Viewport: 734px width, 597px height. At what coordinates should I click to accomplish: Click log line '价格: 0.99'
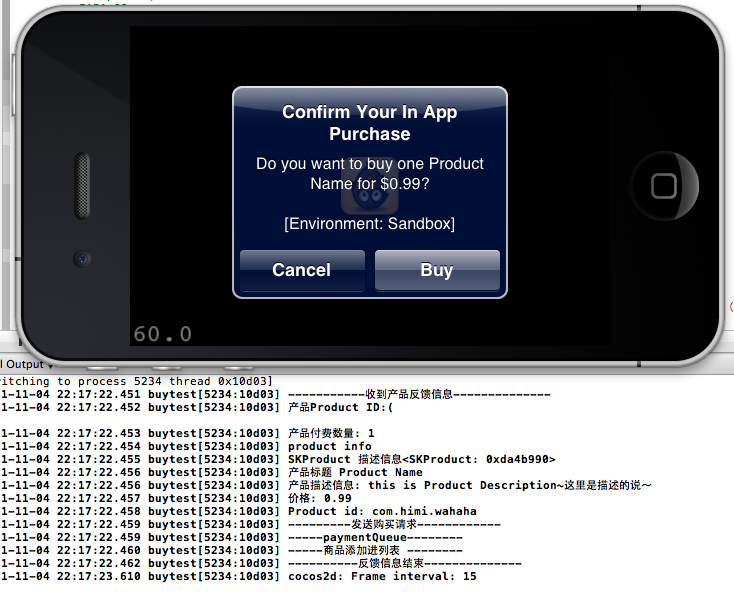320,498
